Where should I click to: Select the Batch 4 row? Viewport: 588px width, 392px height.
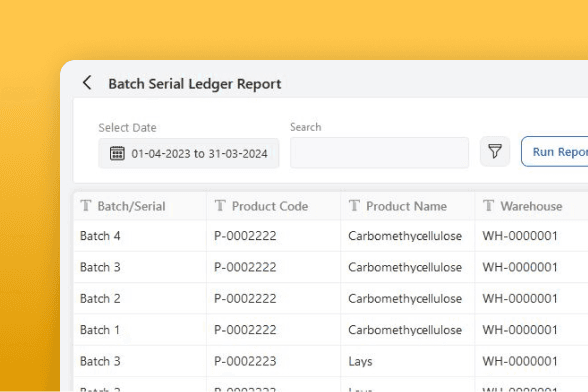(x=331, y=236)
